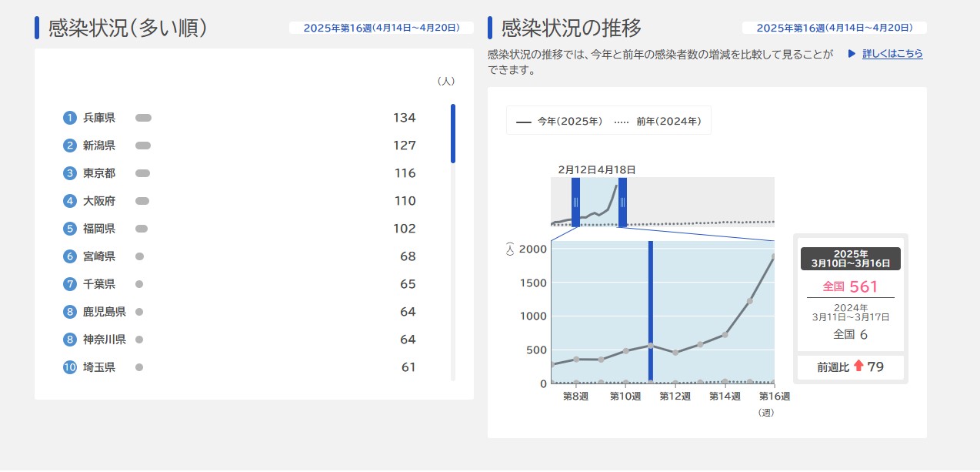This screenshot has height=472, width=980.
Task: Select rank 10 埼玉県 row
Action: click(x=240, y=367)
